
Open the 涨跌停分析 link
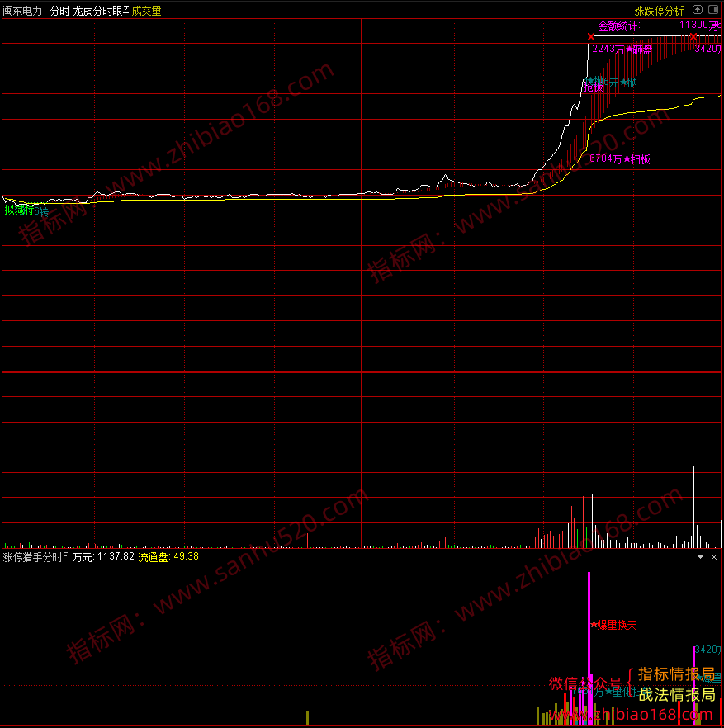click(x=659, y=11)
